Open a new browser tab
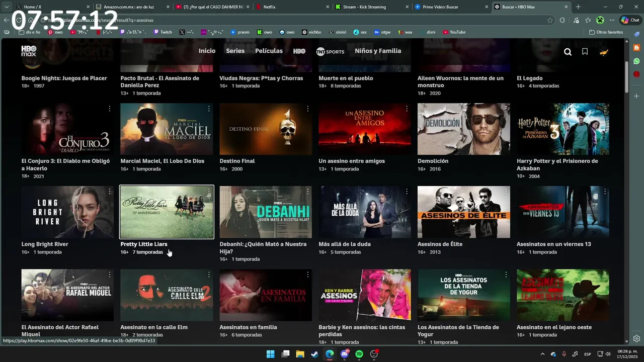This screenshot has width=644, height=362. 578,7
